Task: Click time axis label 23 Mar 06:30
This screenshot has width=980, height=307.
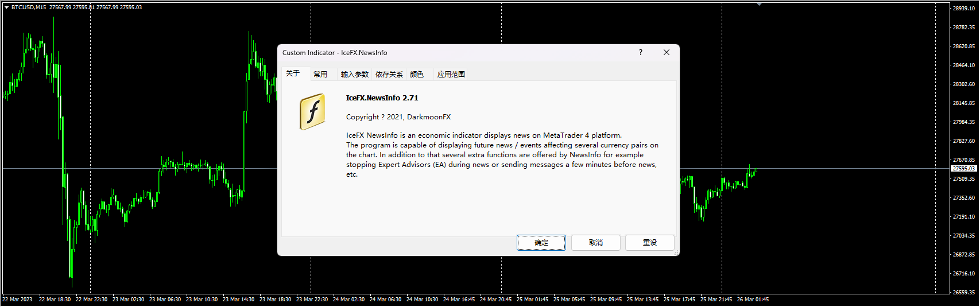Action: [165, 300]
